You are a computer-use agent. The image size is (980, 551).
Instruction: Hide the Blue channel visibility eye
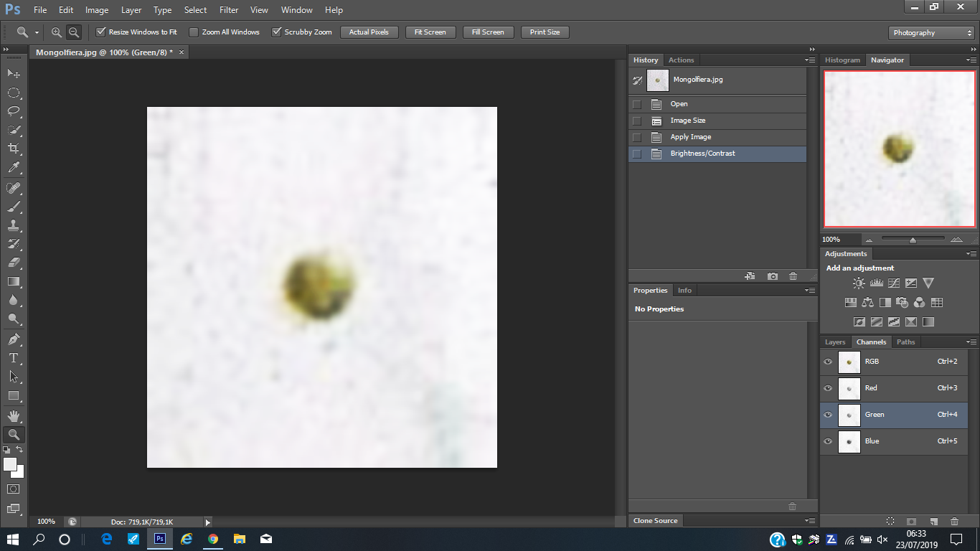point(828,441)
